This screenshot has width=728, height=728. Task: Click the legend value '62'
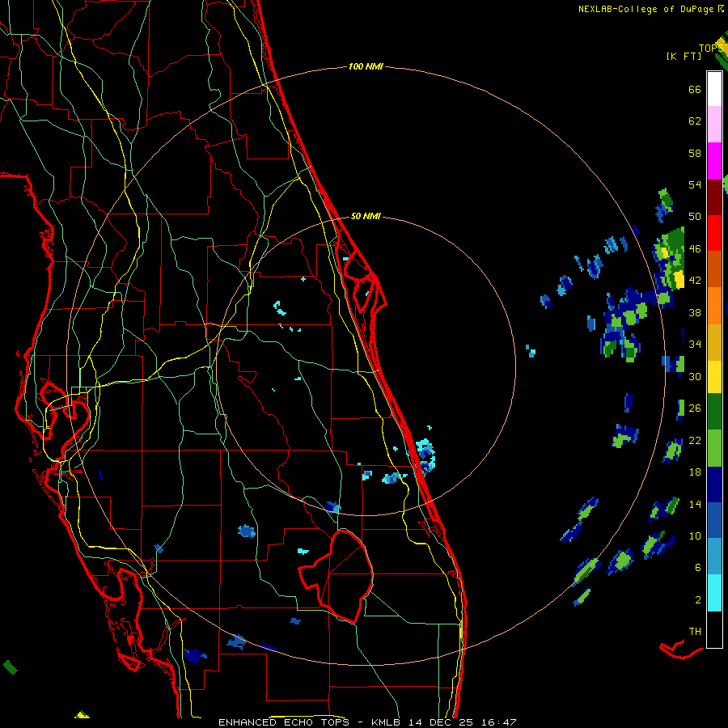click(x=695, y=121)
